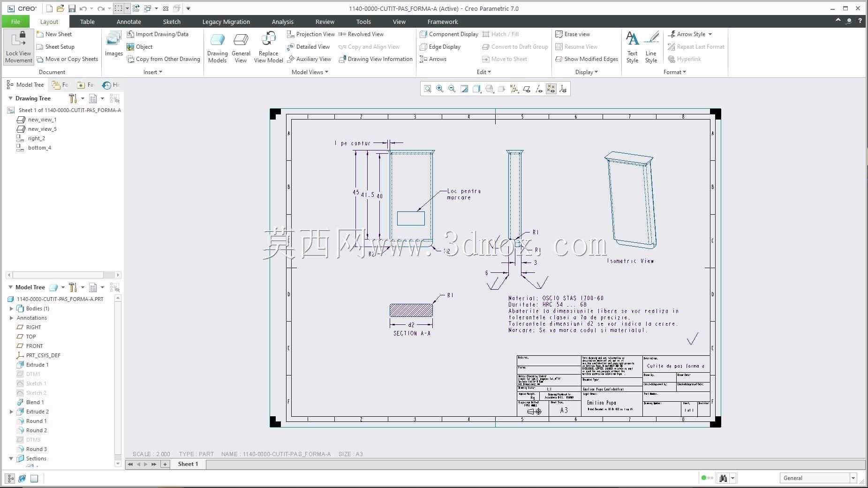Click the Display Style cube icon
868x488 pixels.
477,89
